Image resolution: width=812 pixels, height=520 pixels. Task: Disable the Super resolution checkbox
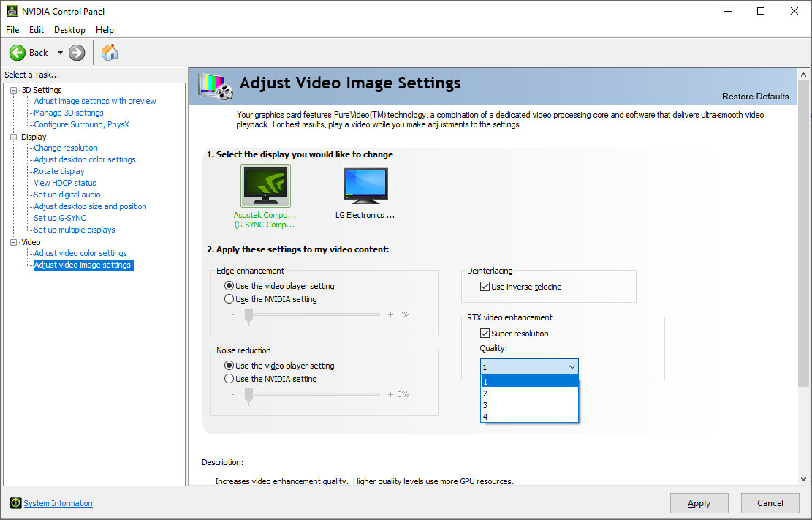point(485,333)
